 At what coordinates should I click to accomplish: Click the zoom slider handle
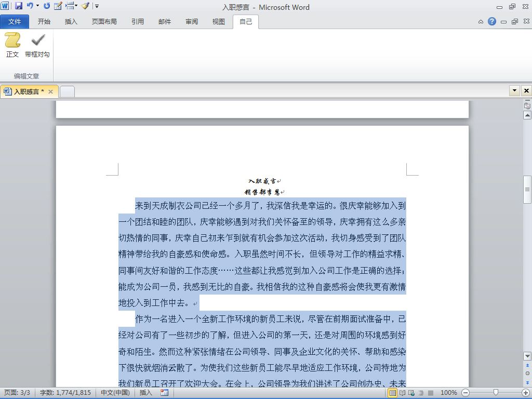(496, 393)
